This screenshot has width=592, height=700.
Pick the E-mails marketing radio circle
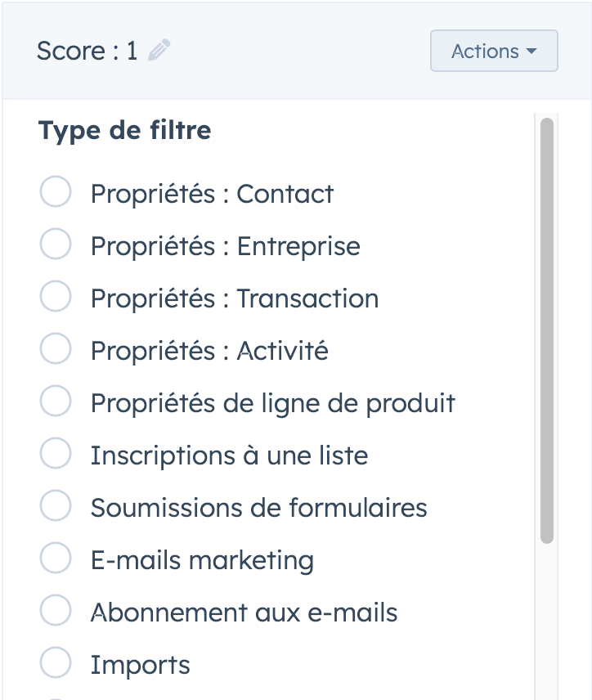click(56, 558)
